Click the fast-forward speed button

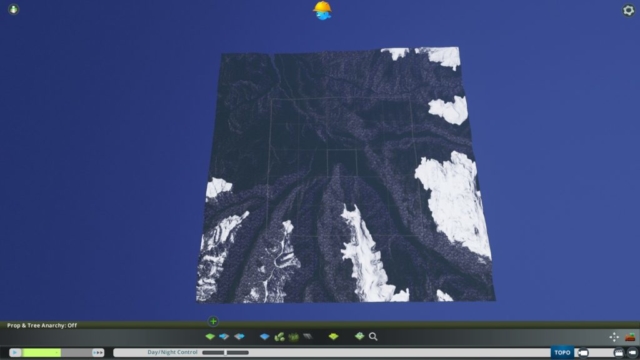pos(98,352)
